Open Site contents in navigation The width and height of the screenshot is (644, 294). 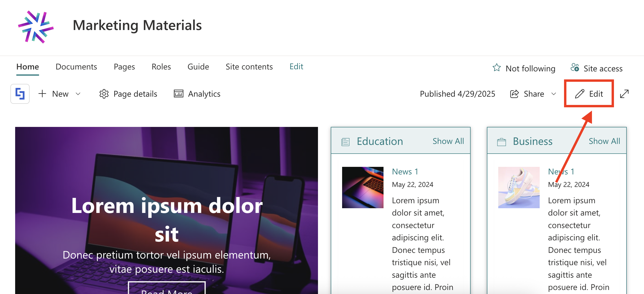[249, 66]
